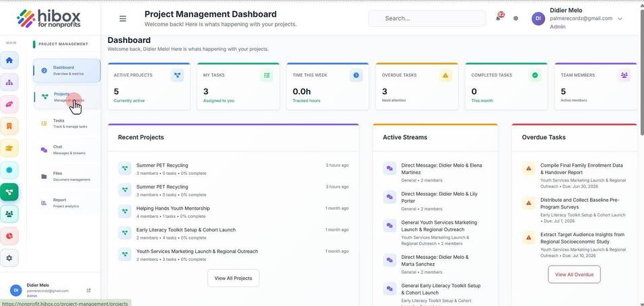644x306 pixels.
Task: Open Direct Message with Lily Porter
Action: point(435,200)
